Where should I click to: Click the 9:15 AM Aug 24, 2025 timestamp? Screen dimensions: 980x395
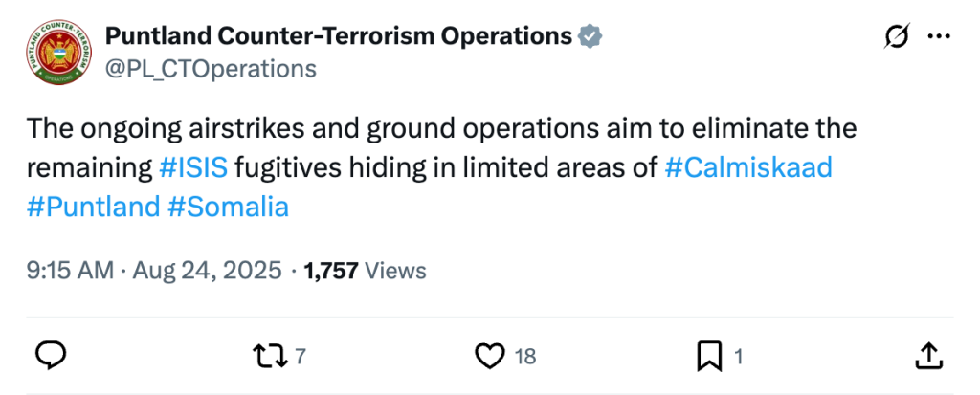click(x=154, y=271)
